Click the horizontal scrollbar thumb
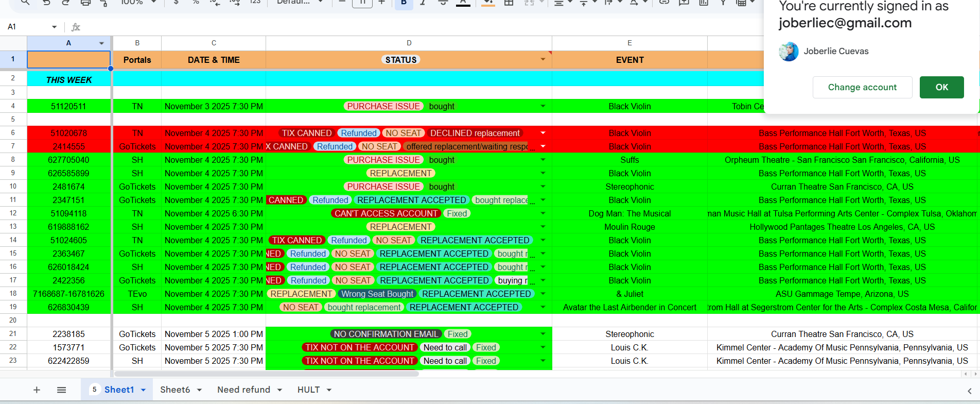The image size is (980, 404). (x=266, y=374)
